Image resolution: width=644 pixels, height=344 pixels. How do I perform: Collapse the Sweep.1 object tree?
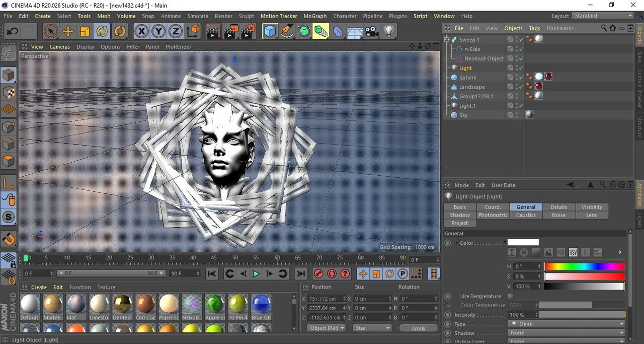coord(446,39)
